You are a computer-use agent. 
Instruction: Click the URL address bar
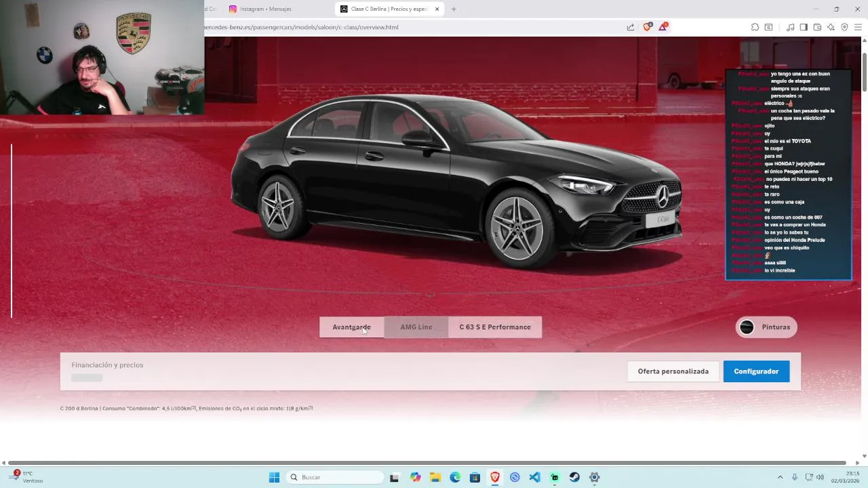[x=414, y=27]
